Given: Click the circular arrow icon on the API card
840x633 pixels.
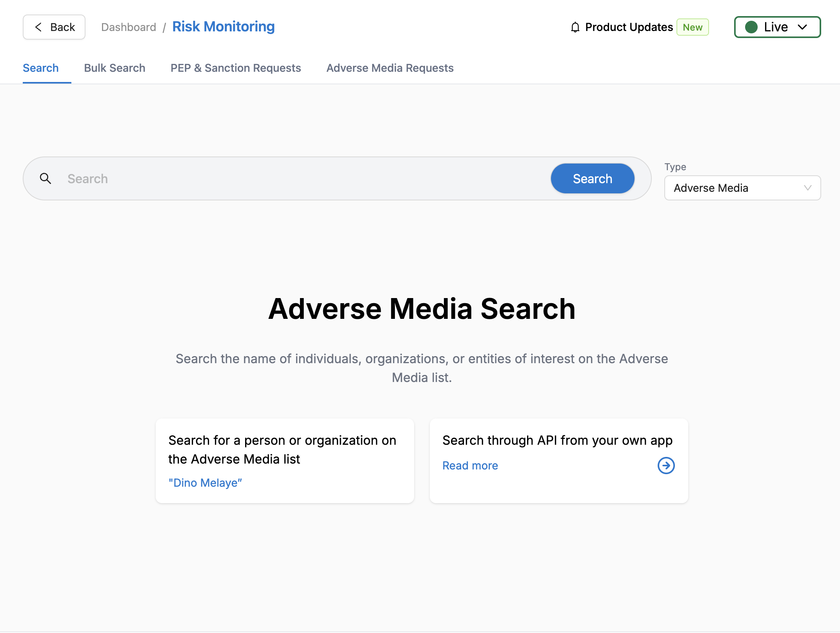Looking at the screenshot, I should pos(665,466).
